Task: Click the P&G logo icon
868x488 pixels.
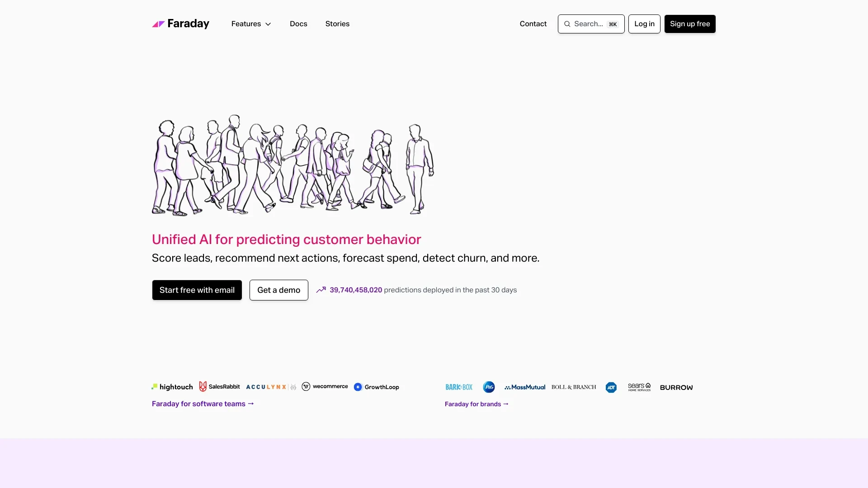Action: coord(489,387)
